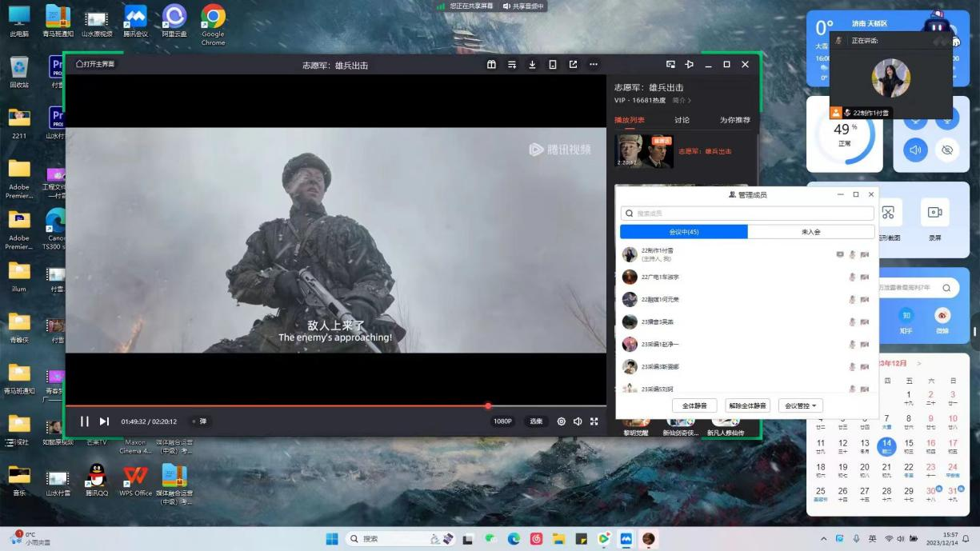This screenshot has width=980, height=551.
Task: Skip to the next episode
Action: pyautogui.click(x=104, y=421)
